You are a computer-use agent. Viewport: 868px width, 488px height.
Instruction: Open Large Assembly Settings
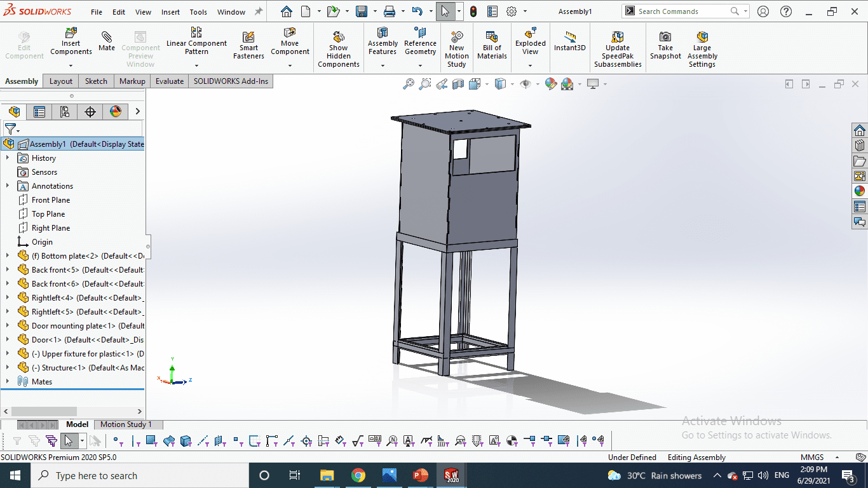pos(702,50)
